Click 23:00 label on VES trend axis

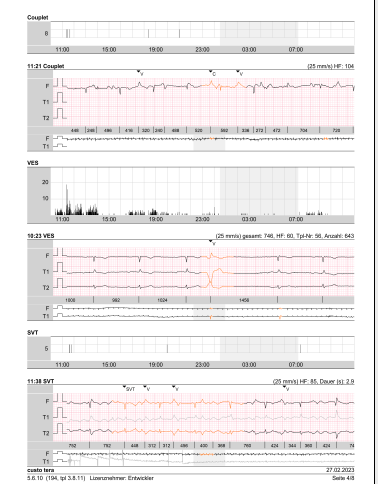pos(202,219)
